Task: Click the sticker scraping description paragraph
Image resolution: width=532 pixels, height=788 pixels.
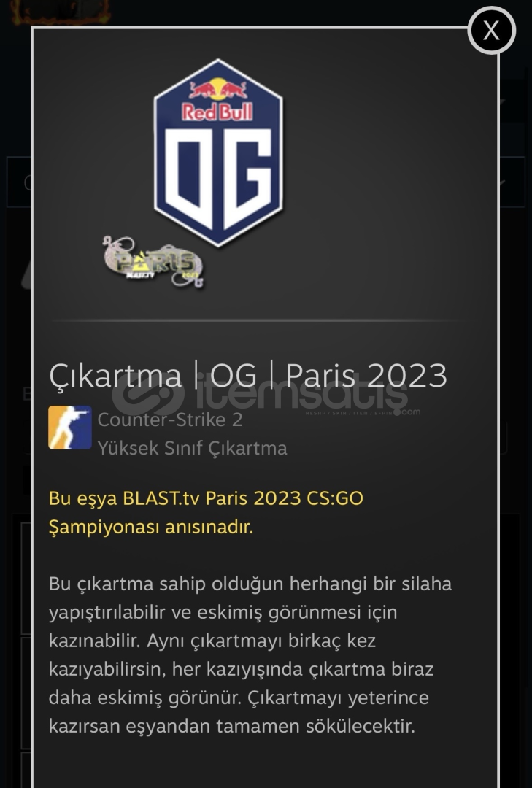Action: coord(250,654)
